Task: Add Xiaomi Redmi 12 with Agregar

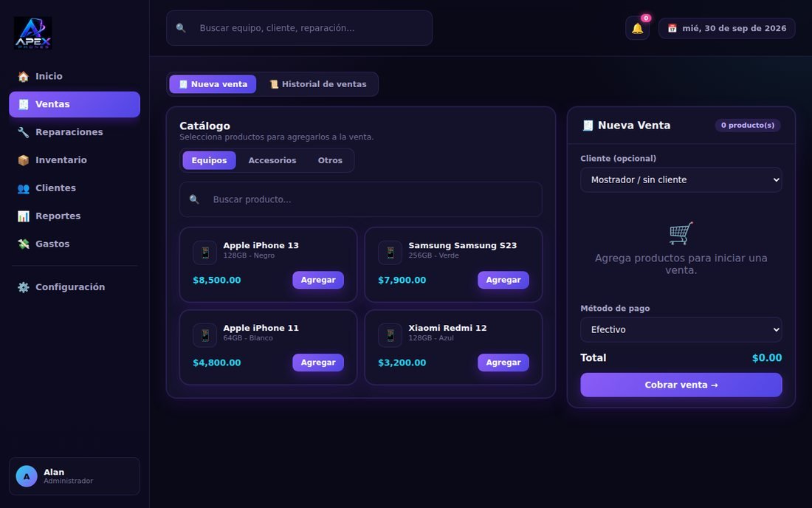Action: pyautogui.click(x=503, y=363)
